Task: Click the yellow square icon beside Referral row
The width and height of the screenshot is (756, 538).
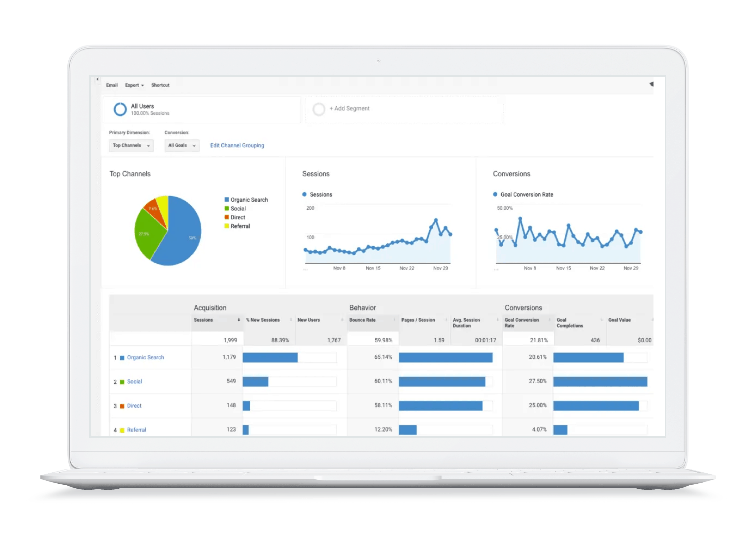Action: click(x=122, y=430)
